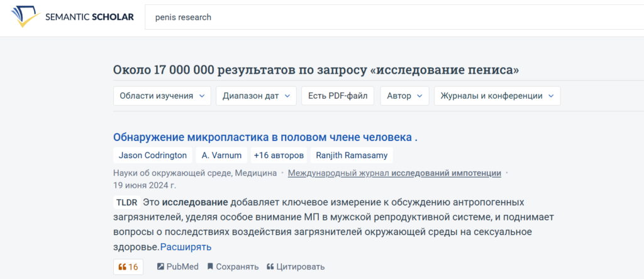Open the Журналы и конференции dropdown

pos(497,96)
